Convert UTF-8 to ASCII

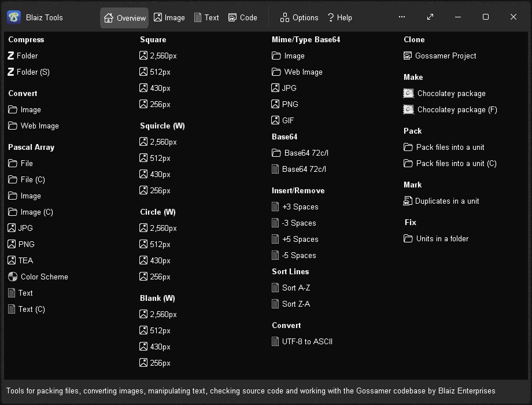coord(308,341)
